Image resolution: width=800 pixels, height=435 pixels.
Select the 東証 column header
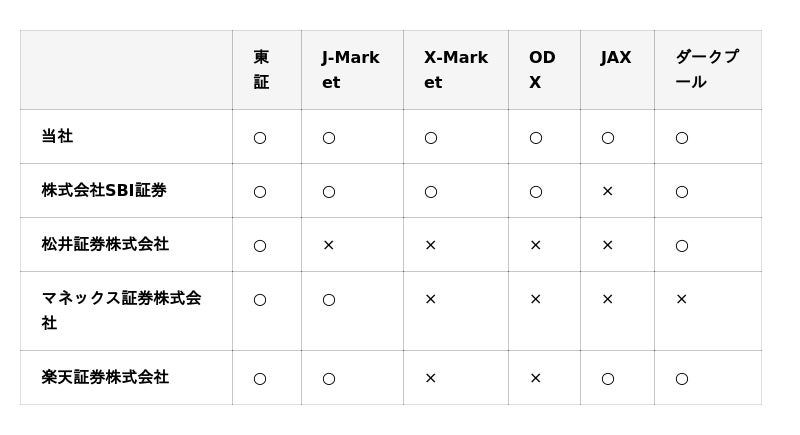point(261,70)
